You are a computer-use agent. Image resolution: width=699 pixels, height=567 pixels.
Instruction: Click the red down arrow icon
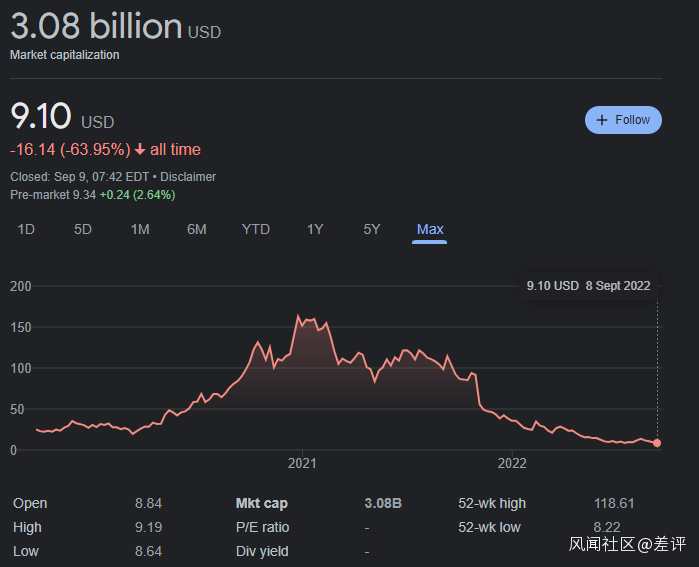click(140, 150)
